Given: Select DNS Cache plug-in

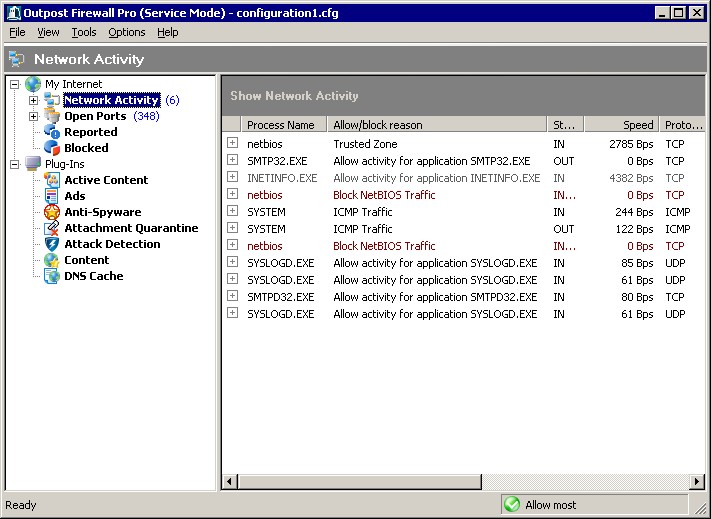Looking at the screenshot, I should click(x=93, y=276).
